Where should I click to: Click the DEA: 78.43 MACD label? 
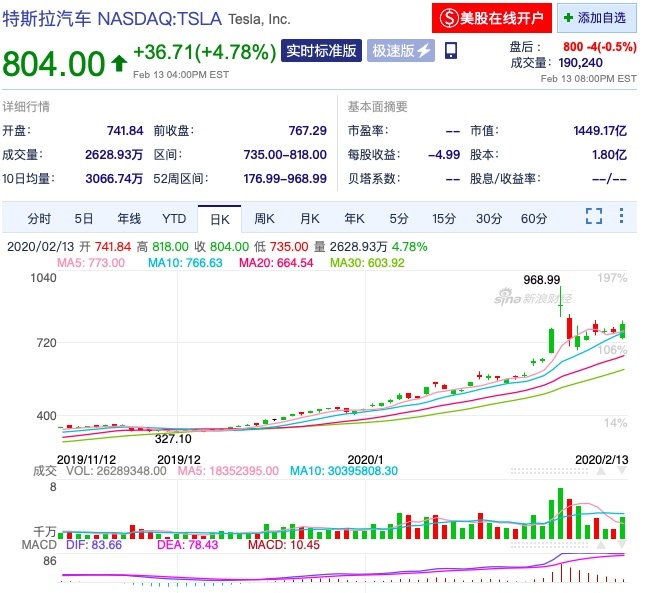click(187, 545)
